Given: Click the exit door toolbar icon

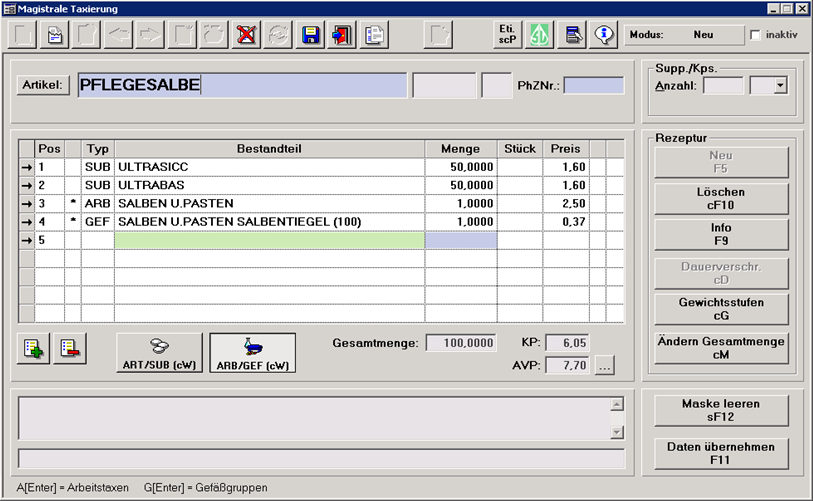Looking at the screenshot, I should click(x=342, y=35).
